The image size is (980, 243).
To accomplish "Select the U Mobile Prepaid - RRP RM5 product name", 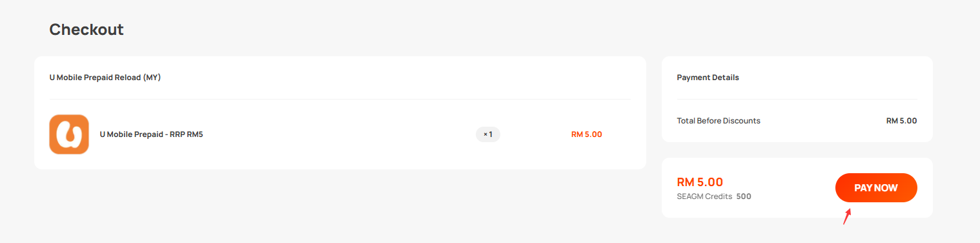I will 151,134.
